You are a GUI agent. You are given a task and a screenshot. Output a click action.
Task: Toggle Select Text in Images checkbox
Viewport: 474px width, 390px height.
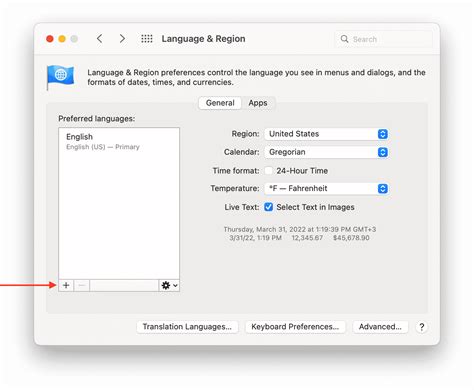coord(268,207)
